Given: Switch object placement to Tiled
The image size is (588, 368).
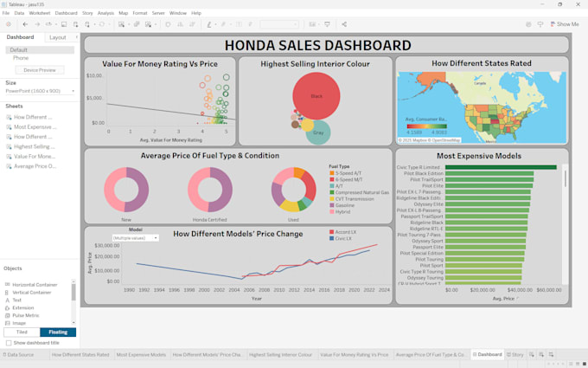Looking at the screenshot, I should pyautogui.click(x=22, y=332).
